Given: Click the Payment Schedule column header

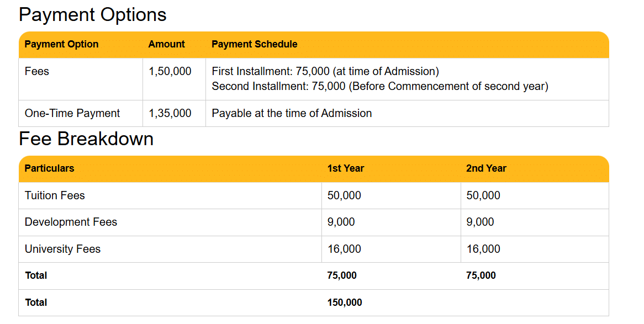Looking at the screenshot, I should coord(254,44).
